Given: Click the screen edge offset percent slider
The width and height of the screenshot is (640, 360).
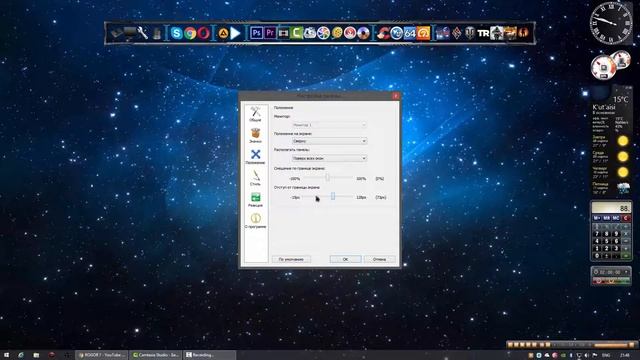Looking at the screenshot, I should (327, 178).
